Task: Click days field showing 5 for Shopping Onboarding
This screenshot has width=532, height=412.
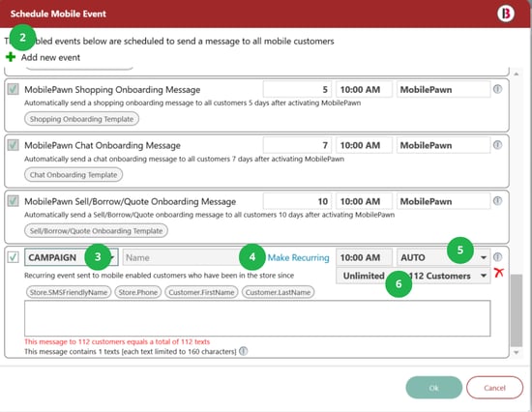Action: tap(297, 90)
